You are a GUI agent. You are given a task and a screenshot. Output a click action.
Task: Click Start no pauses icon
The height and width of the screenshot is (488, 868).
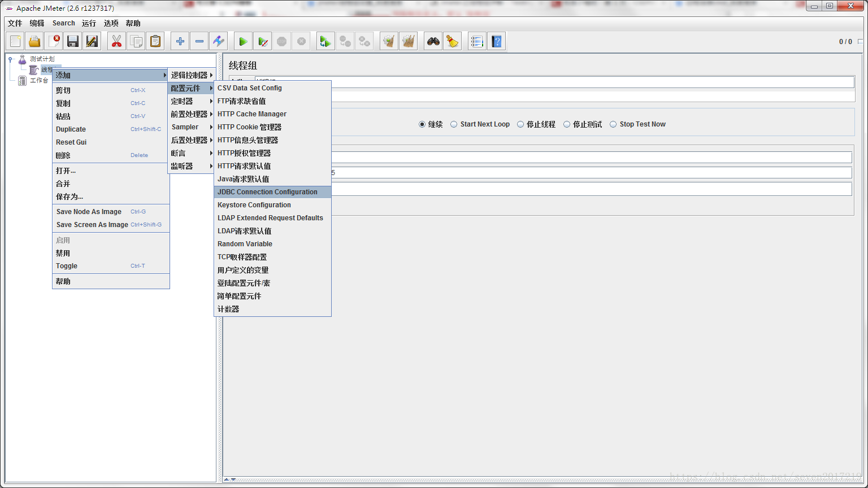(263, 41)
